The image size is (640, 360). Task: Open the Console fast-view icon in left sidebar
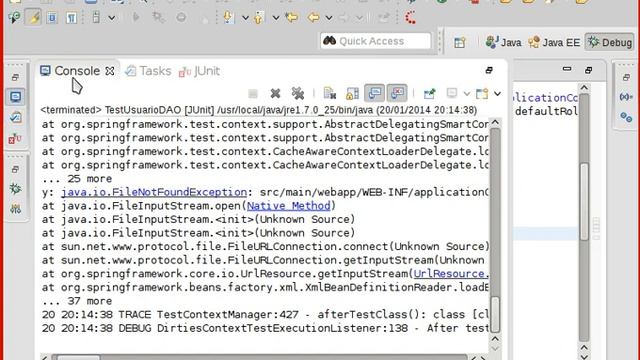coord(16,97)
